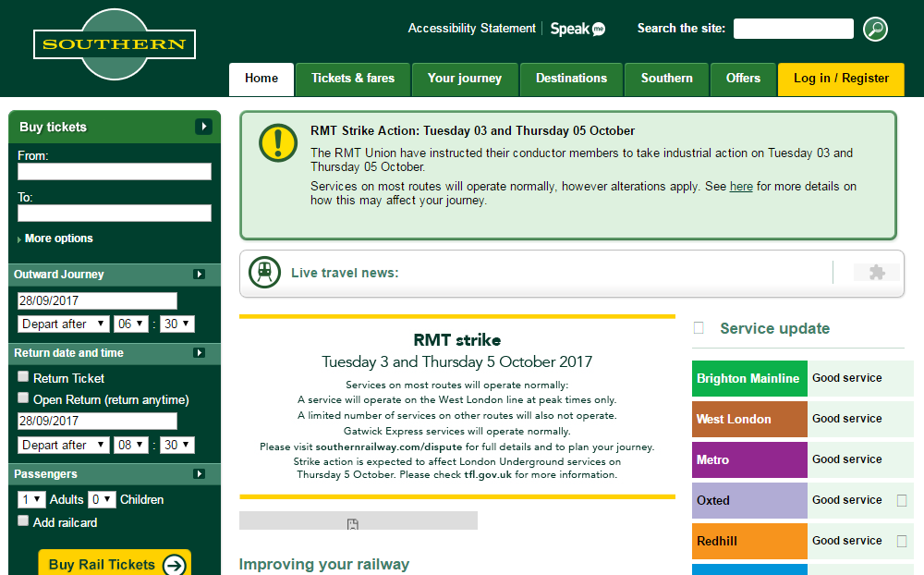
Task: Open the Children count dropdown
Action: [102, 499]
